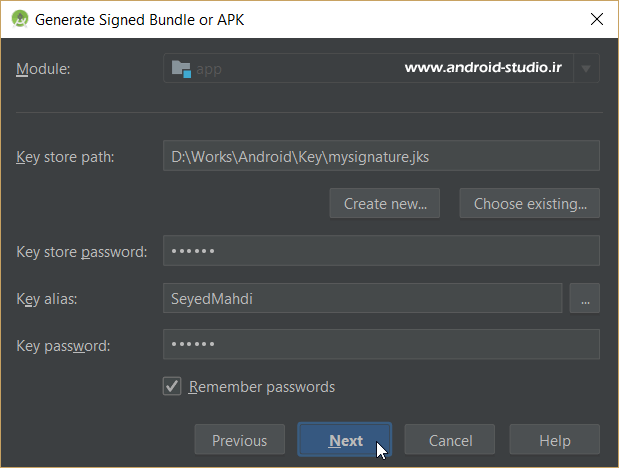The width and height of the screenshot is (619, 468).
Task: Click the Module label text
Action: tap(44, 69)
